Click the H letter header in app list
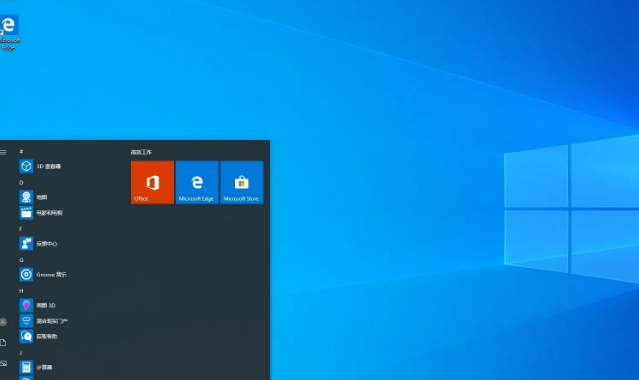Viewport: 639px width, 380px height. pos(21,291)
